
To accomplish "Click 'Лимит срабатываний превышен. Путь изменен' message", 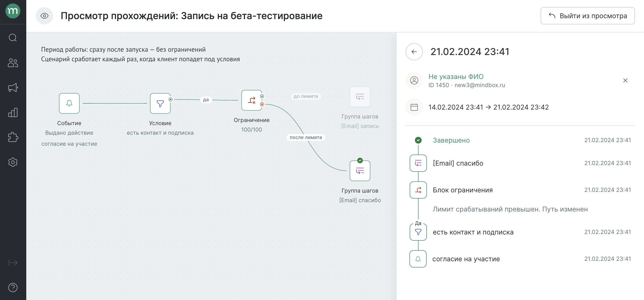I will pyautogui.click(x=510, y=209).
